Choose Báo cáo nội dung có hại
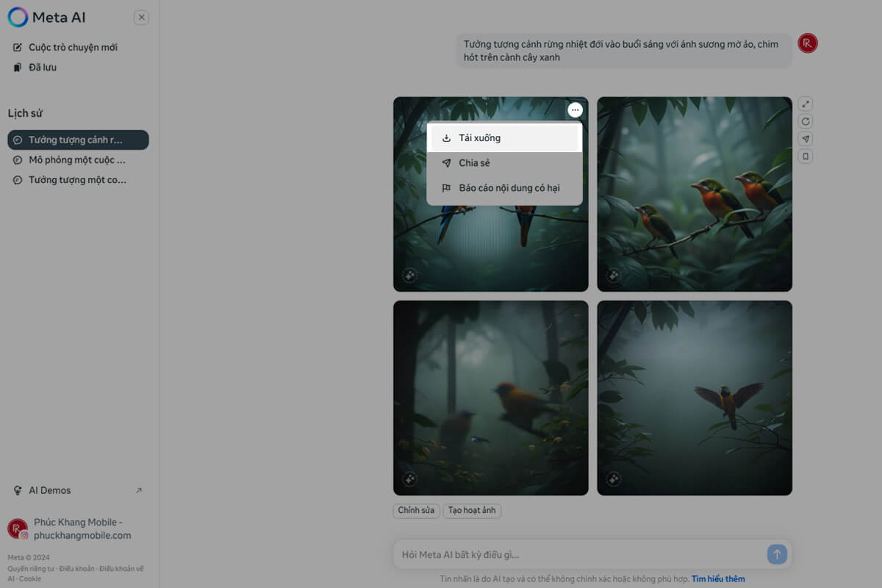The height and width of the screenshot is (588, 882). (509, 188)
